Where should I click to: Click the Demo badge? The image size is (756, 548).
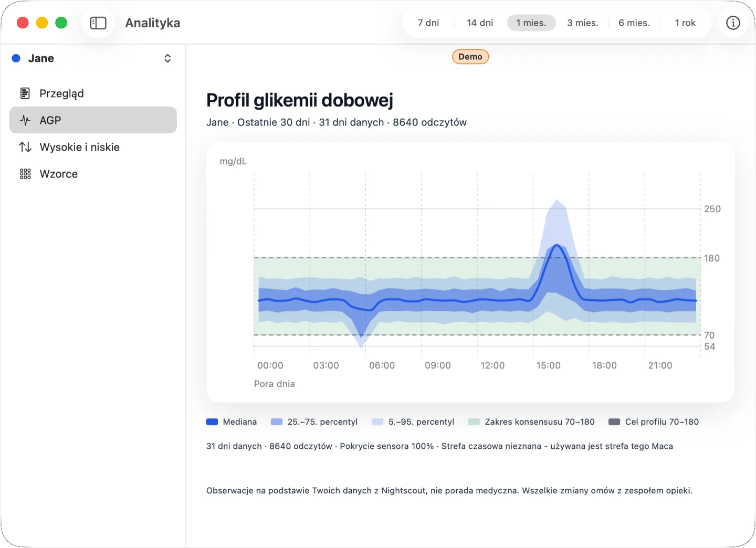470,57
